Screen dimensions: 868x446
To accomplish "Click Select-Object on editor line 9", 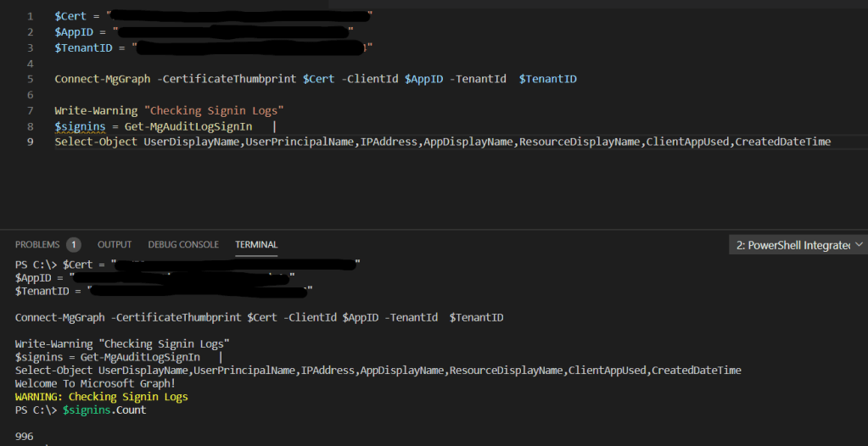I will [x=96, y=142].
